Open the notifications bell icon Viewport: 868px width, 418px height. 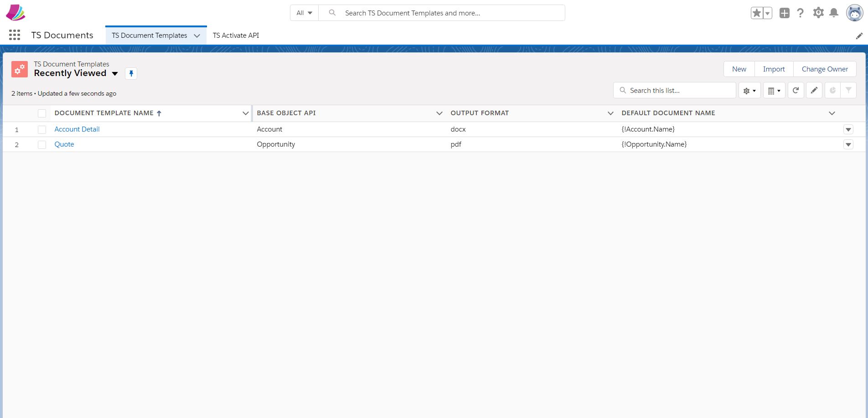pos(834,13)
